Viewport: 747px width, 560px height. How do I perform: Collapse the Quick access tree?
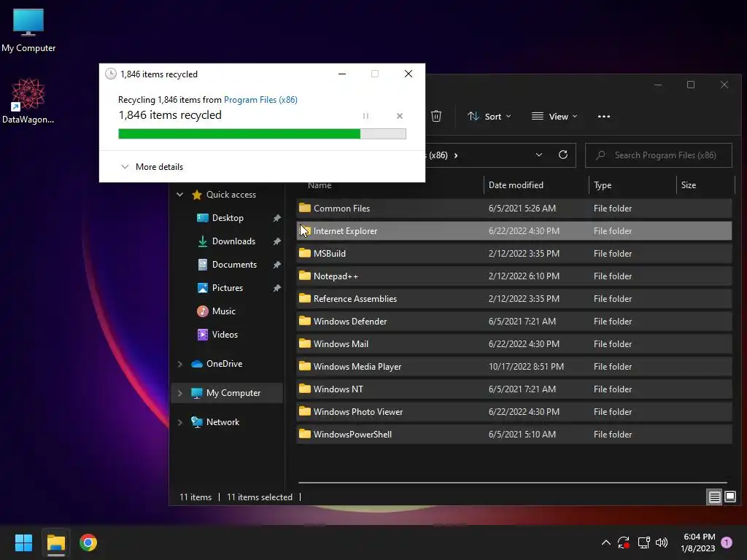179,194
